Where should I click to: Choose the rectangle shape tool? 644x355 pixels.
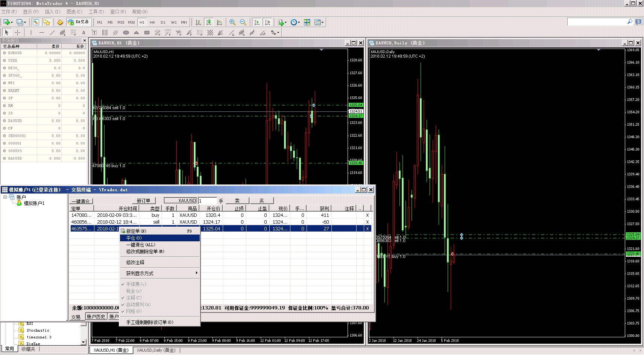click(147, 33)
